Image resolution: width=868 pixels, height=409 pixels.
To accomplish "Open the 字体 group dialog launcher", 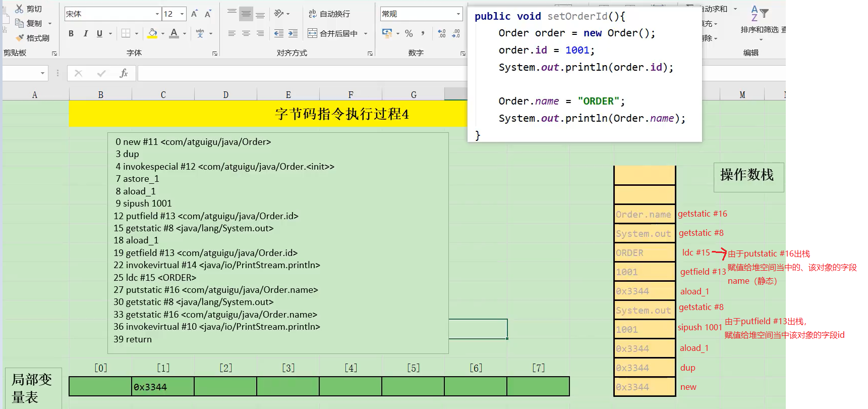I will coord(215,53).
